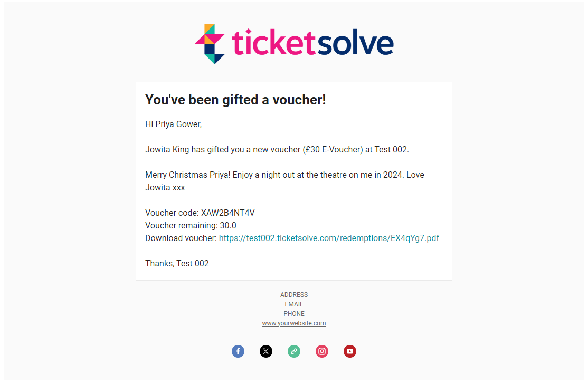Click the YouTube social icon
Screen dimensions: 588x384
tap(349, 351)
